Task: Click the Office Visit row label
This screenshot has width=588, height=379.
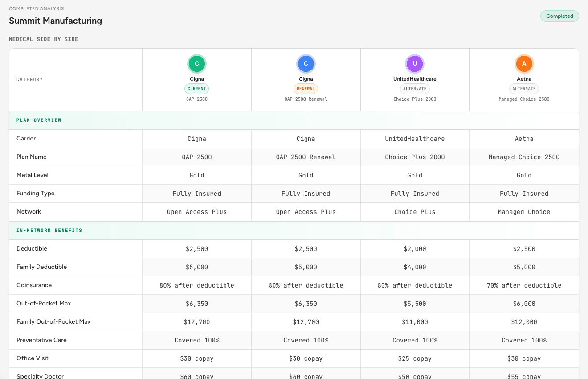Action: [x=33, y=358]
